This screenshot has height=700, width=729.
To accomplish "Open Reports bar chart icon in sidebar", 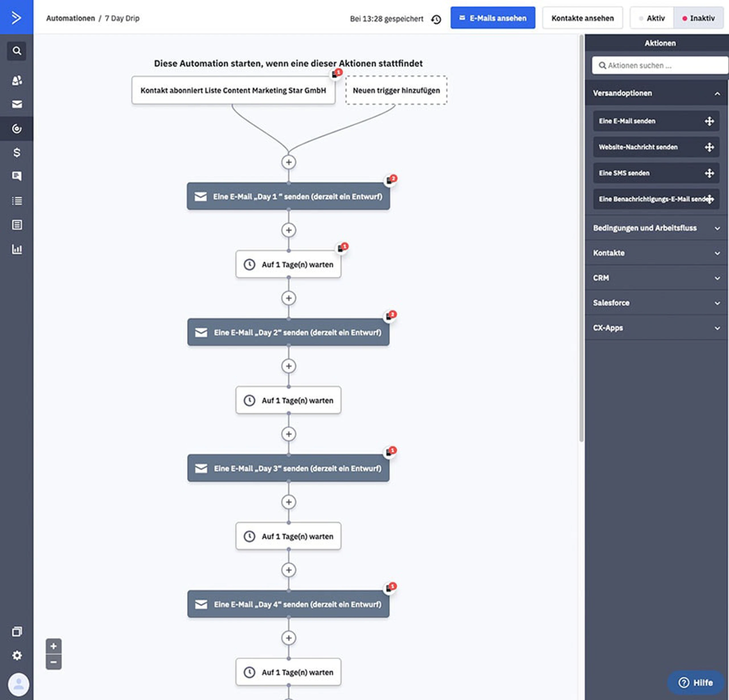I will coord(17,249).
